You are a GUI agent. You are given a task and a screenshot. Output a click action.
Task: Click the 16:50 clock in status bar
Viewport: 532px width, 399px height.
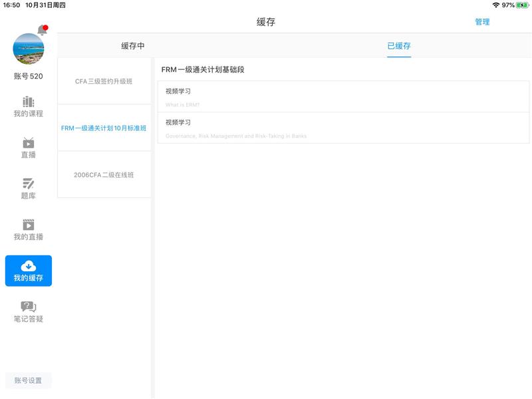11,5
